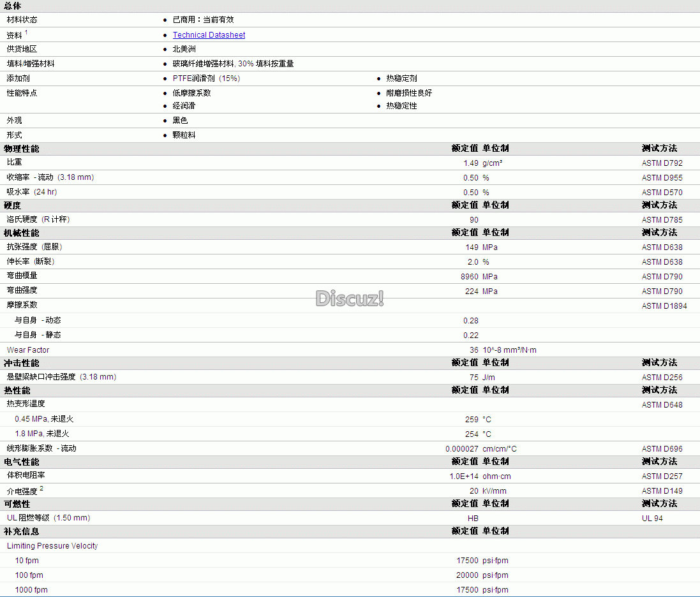
Task: Select the ASTM D1894 test method text
Action: pos(664,306)
